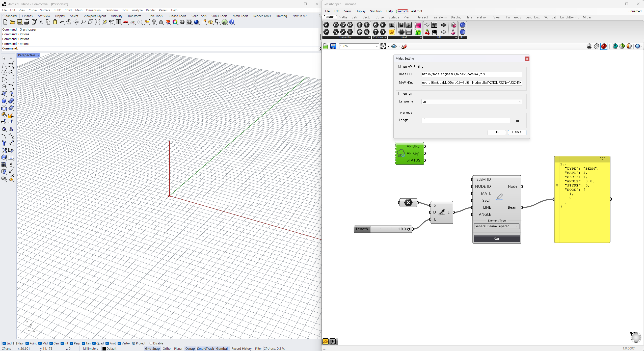
Task: Toggle Cen osnap checkbox
Action: click(51, 343)
